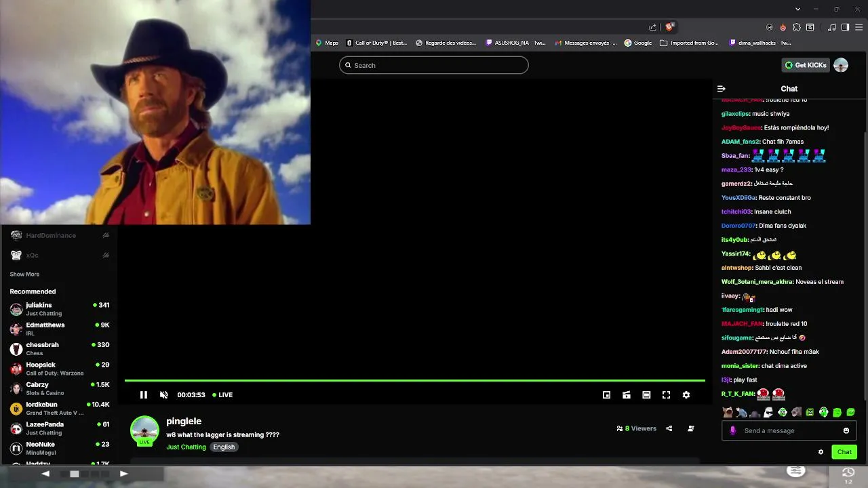
Task: Click username gilaxclips in chat
Action: pyautogui.click(x=735, y=114)
